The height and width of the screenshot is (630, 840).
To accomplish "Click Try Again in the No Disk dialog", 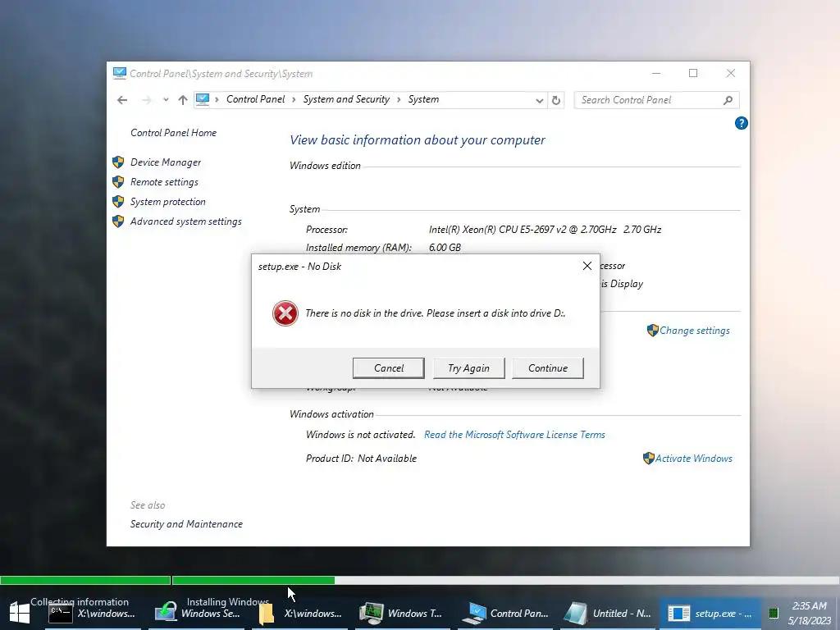I will (468, 368).
